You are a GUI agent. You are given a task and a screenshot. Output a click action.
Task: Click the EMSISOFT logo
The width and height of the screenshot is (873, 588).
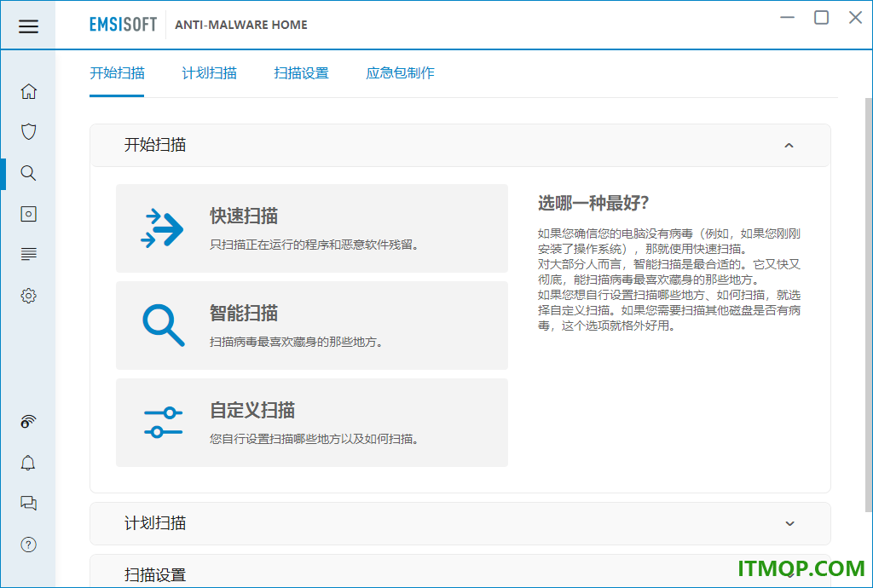[123, 25]
